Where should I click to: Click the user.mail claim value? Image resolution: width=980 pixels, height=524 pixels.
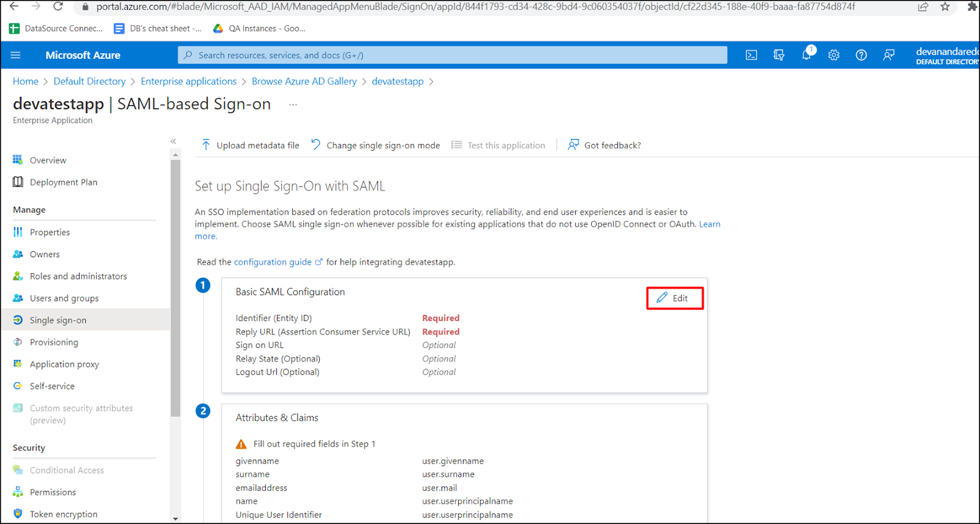[439, 488]
